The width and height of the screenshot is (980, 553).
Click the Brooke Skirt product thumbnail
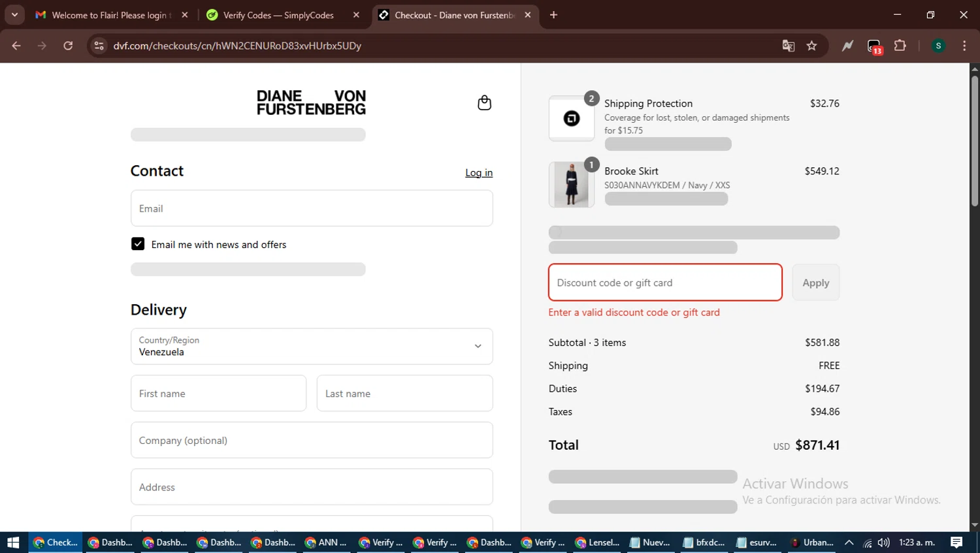572,185
